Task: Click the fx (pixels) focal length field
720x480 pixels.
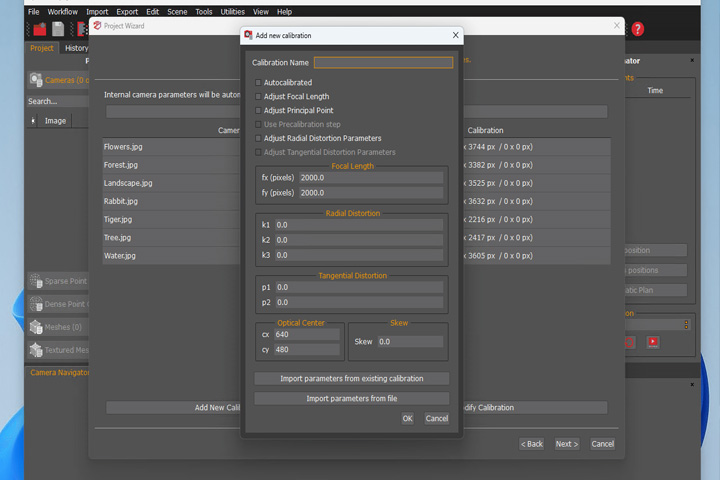Action: (x=371, y=178)
